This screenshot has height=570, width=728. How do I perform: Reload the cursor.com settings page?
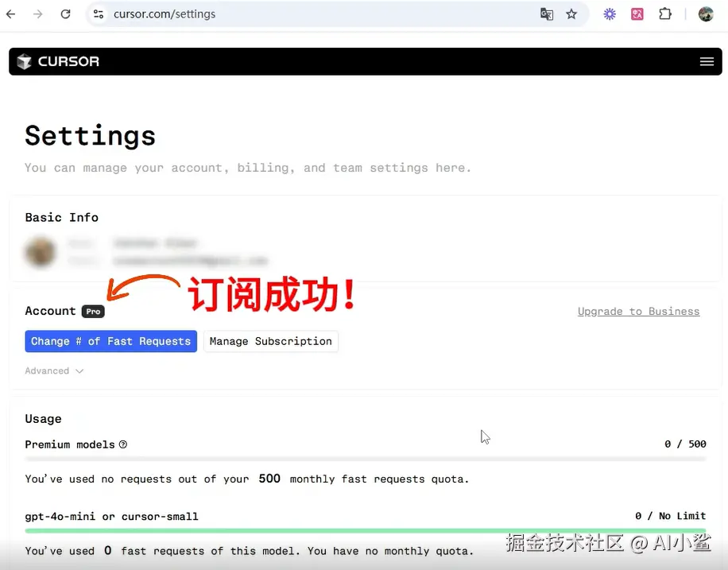click(x=65, y=14)
